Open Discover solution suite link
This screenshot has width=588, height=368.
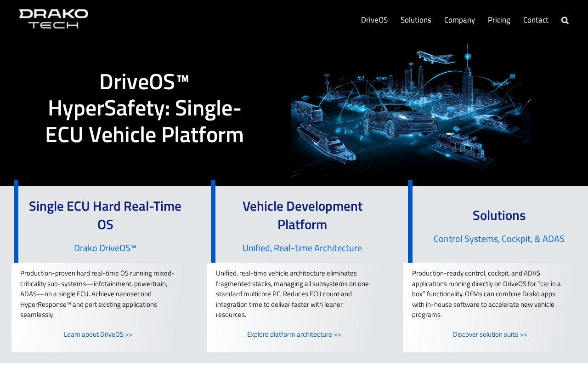point(490,334)
